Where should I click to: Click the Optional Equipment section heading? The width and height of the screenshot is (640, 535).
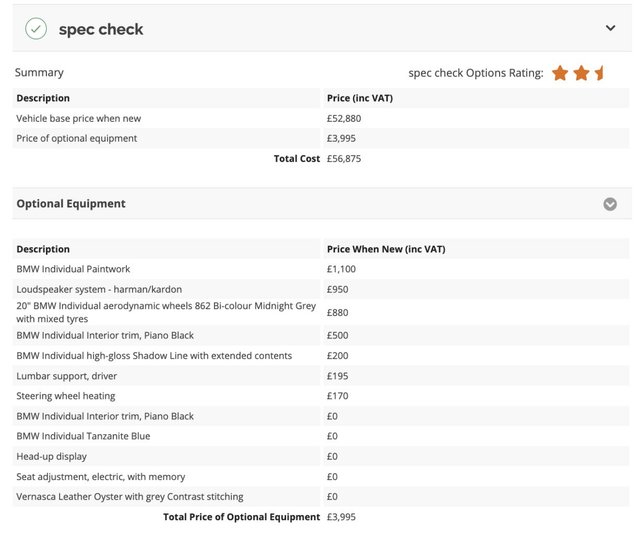coord(71,204)
